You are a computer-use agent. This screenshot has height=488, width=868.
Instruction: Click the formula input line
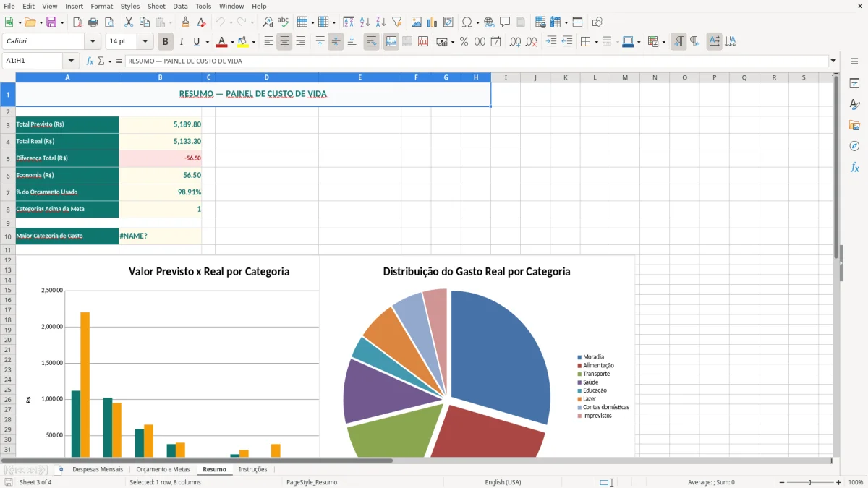(477, 61)
